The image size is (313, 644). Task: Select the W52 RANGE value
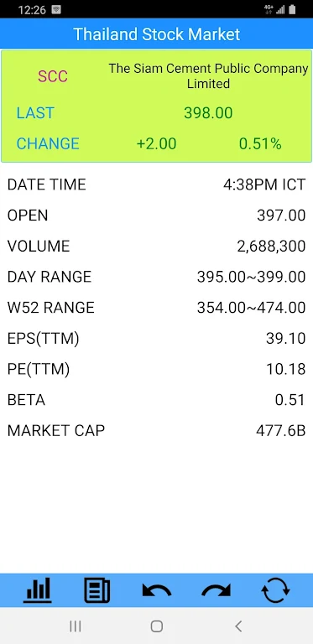tap(252, 308)
